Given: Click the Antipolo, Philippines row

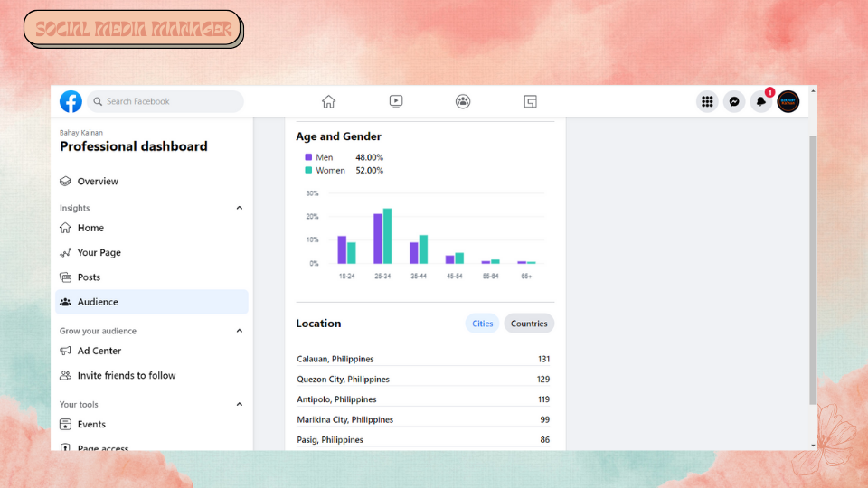Looking at the screenshot, I should tap(424, 399).
